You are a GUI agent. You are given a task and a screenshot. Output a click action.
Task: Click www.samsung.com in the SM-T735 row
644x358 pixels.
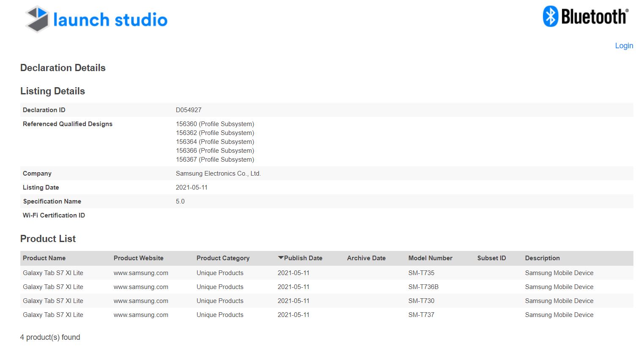(x=141, y=273)
